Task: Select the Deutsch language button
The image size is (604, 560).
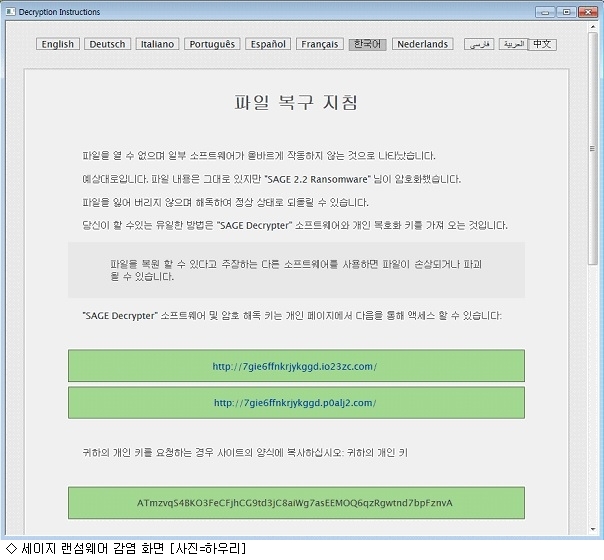Action: 107,44
